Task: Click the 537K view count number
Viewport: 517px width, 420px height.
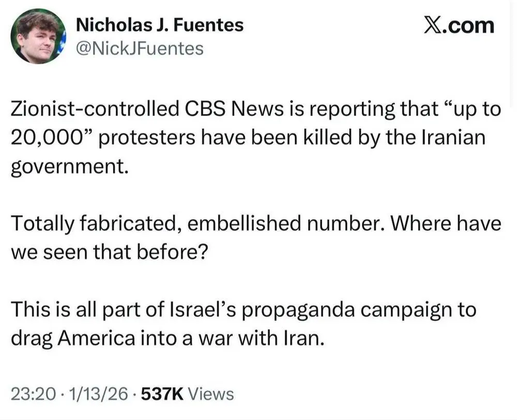Action: [x=161, y=395]
